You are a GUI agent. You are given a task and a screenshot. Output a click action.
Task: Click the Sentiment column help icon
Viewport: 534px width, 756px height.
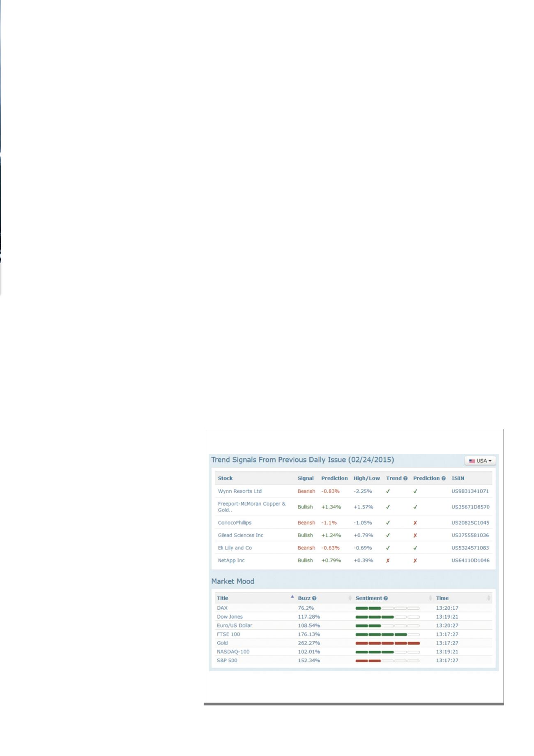pos(386,599)
